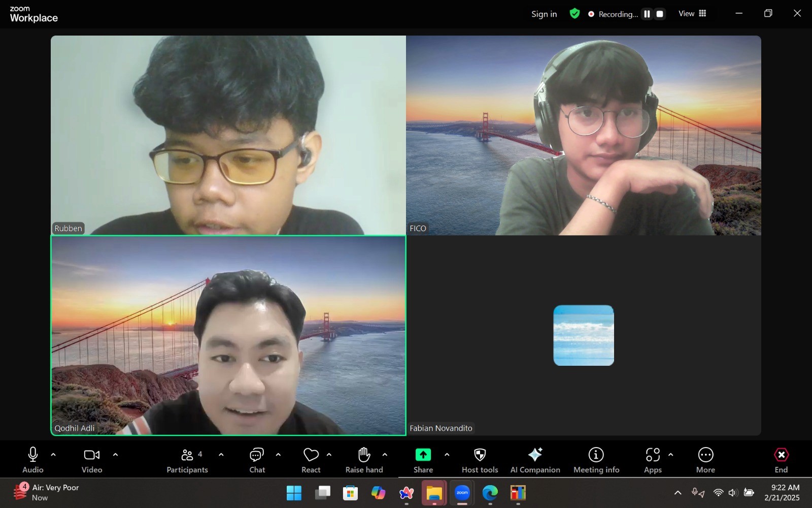Screen dimensions: 812x508
Task: Select Rubben's video tile
Action: point(228,135)
